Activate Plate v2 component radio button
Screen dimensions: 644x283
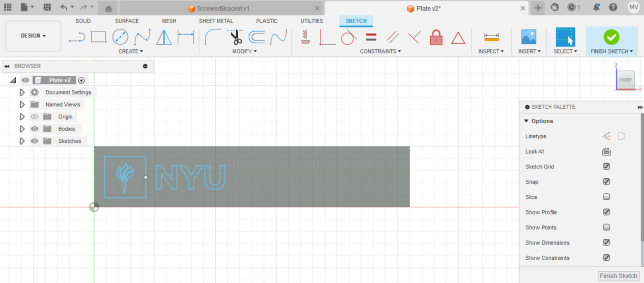pyautogui.click(x=81, y=80)
